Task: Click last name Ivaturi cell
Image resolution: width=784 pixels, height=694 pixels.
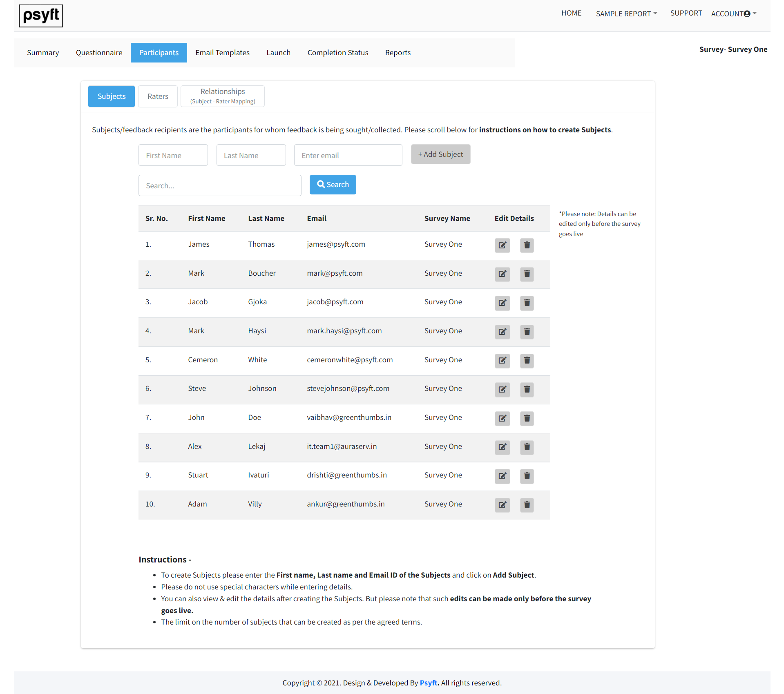Action: point(258,475)
